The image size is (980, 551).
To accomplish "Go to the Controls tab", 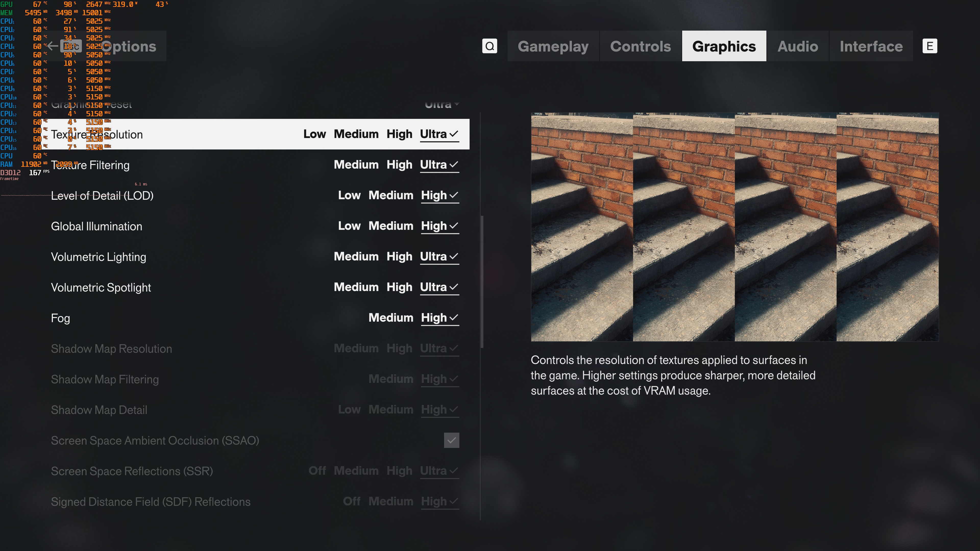I will [640, 46].
